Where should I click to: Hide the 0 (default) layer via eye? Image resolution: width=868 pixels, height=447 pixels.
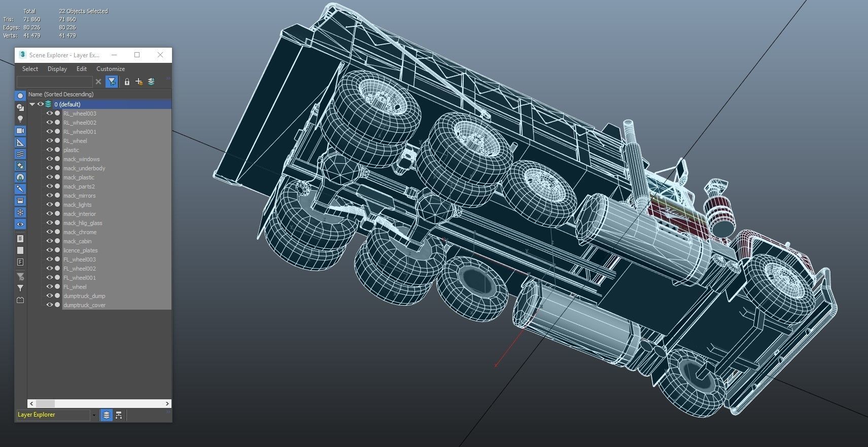(41, 104)
